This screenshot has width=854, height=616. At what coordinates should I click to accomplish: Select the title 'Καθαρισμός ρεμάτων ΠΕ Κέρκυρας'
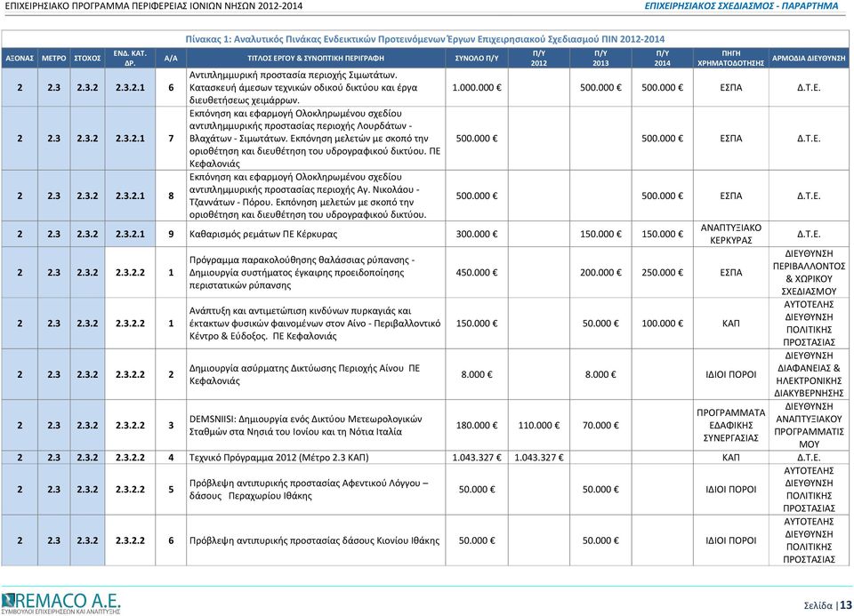click(x=263, y=234)
